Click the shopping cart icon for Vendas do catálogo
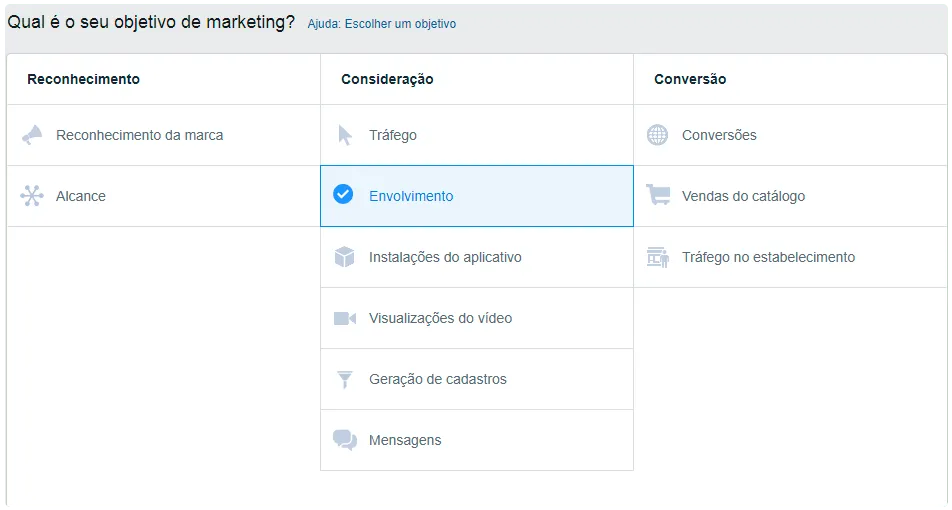The image size is (952, 510). tap(658, 195)
